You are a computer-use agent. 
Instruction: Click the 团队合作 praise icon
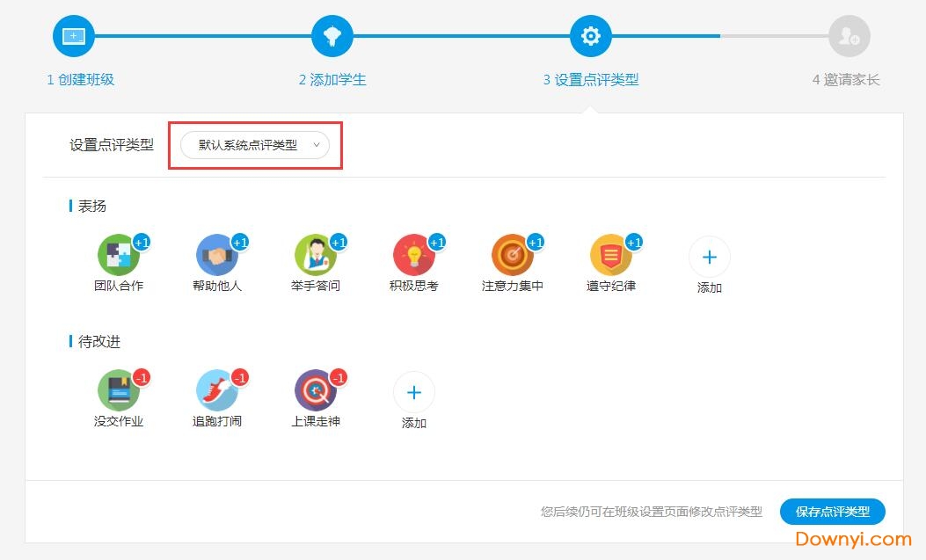pyautogui.click(x=119, y=256)
